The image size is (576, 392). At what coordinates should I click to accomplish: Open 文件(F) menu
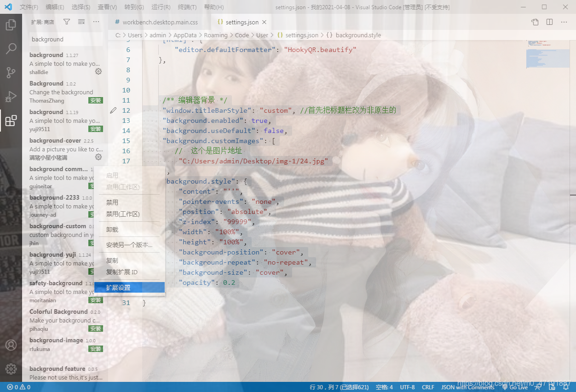coord(29,7)
